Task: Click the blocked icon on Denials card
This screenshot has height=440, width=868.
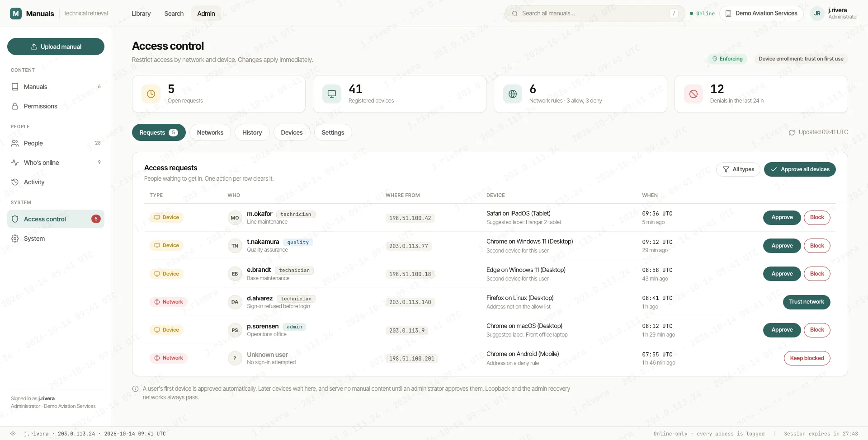Action: (693, 94)
